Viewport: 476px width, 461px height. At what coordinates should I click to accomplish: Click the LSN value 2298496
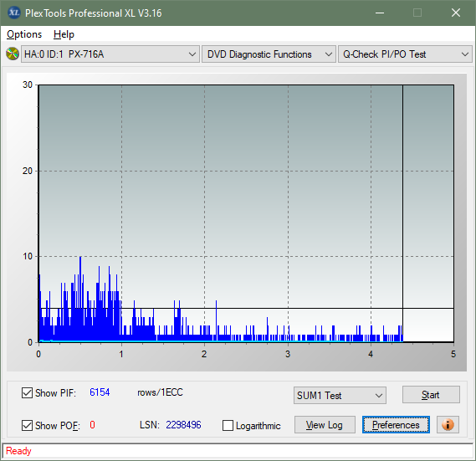(x=183, y=424)
